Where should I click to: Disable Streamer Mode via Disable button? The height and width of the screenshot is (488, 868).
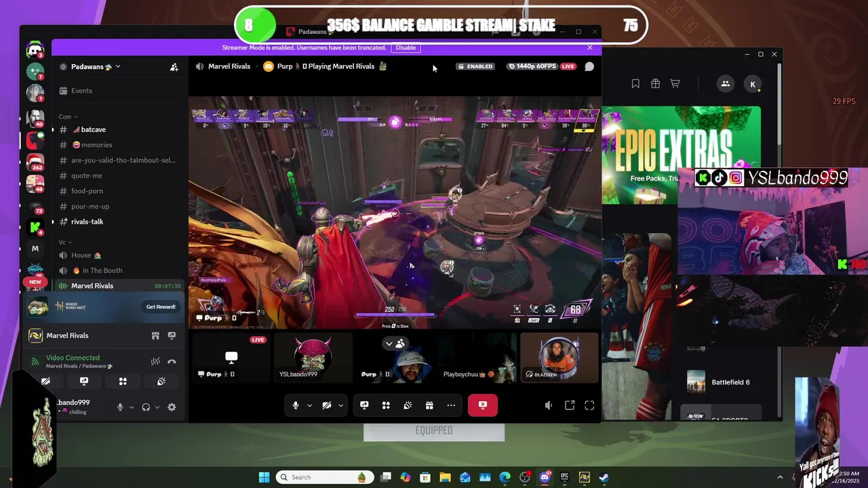pos(406,47)
